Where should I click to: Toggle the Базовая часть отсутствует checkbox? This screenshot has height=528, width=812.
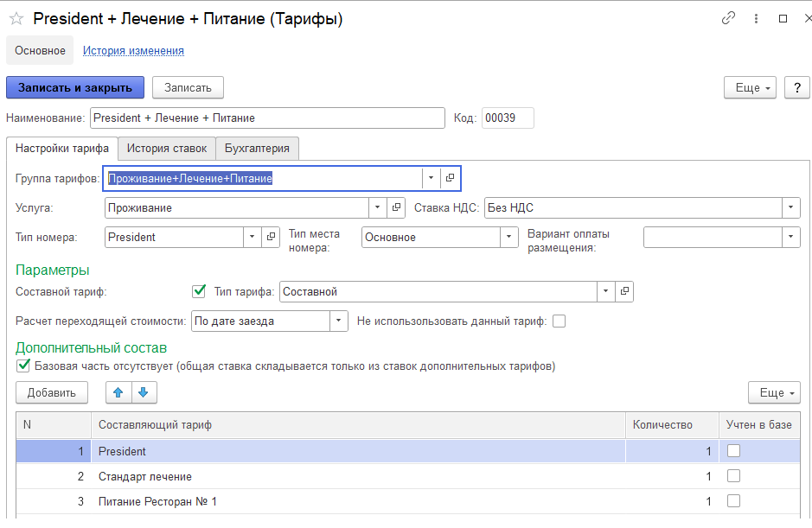[x=23, y=366]
